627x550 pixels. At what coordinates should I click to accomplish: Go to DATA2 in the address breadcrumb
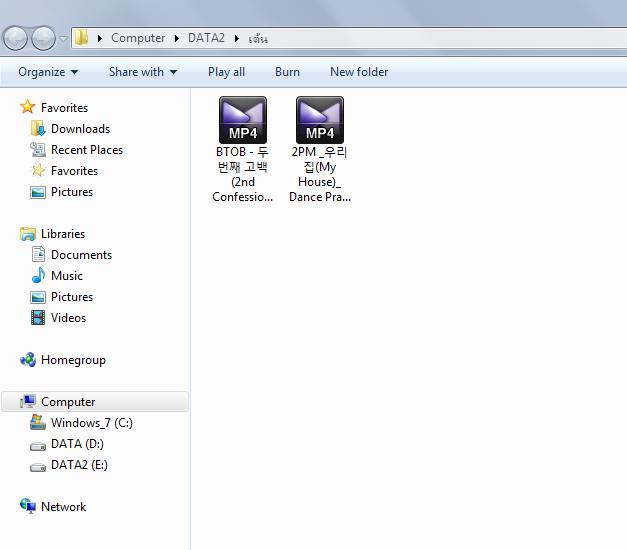click(x=206, y=38)
